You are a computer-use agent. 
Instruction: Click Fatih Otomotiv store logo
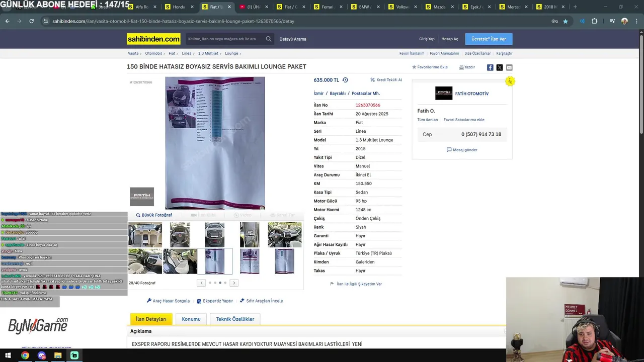coord(444,94)
